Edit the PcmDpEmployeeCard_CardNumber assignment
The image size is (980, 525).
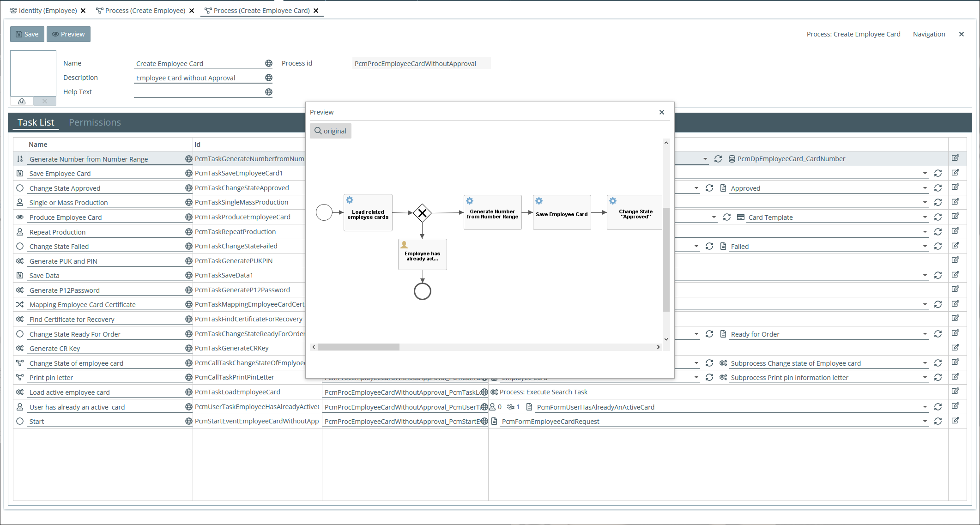pos(955,158)
